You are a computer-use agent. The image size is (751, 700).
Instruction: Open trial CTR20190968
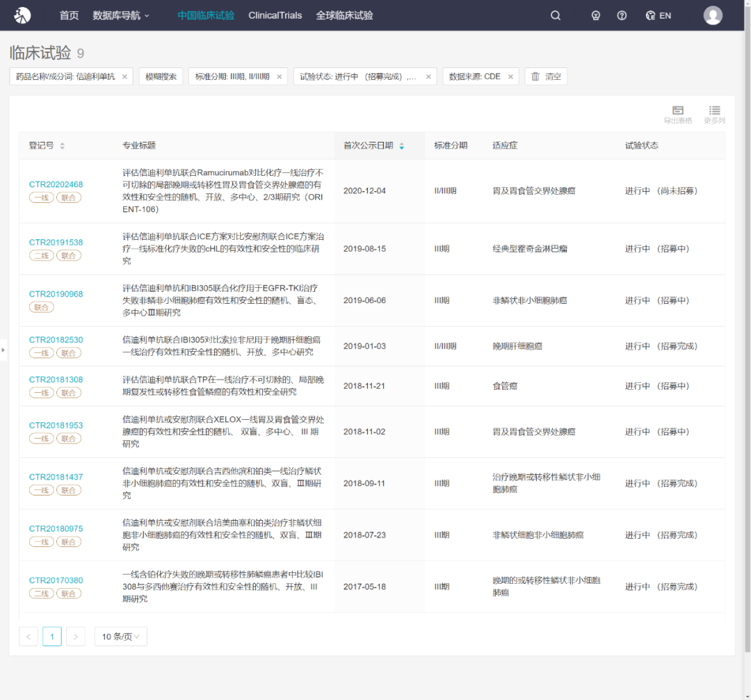pyautogui.click(x=56, y=294)
